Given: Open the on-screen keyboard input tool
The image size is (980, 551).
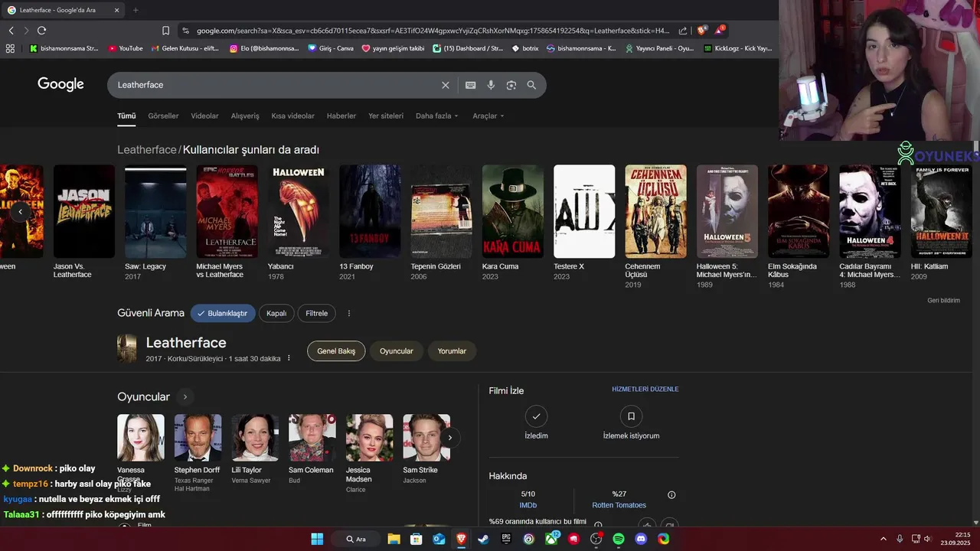Looking at the screenshot, I should click(470, 85).
